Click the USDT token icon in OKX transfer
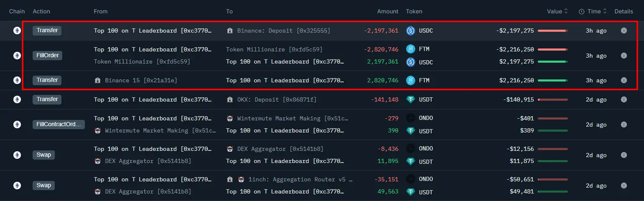Viewport: 644px width, 201px height. (410, 99)
